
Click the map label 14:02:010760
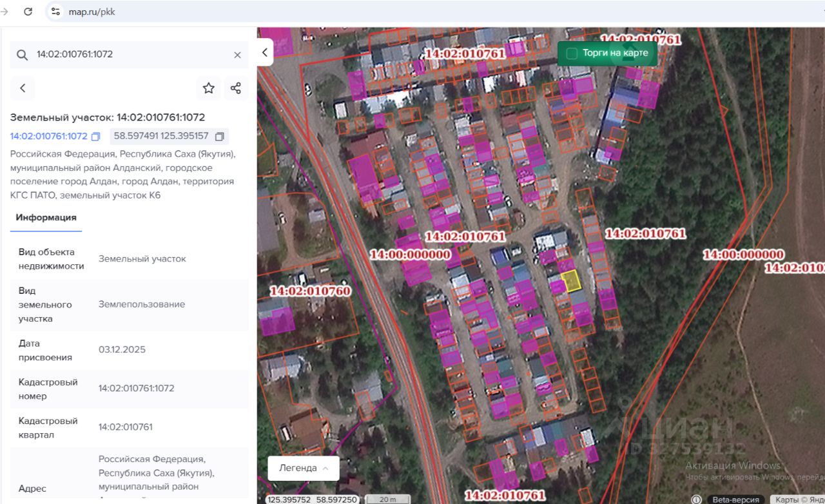click(x=310, y=291)
